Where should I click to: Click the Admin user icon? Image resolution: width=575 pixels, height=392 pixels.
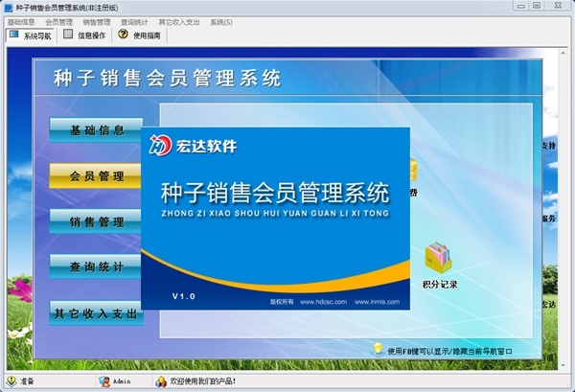[104, 381]
